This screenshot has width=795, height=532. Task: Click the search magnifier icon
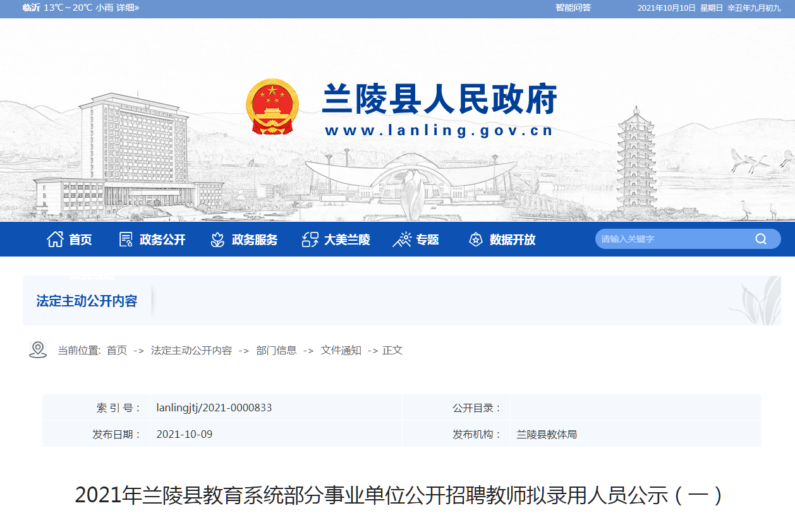point(761,239)
